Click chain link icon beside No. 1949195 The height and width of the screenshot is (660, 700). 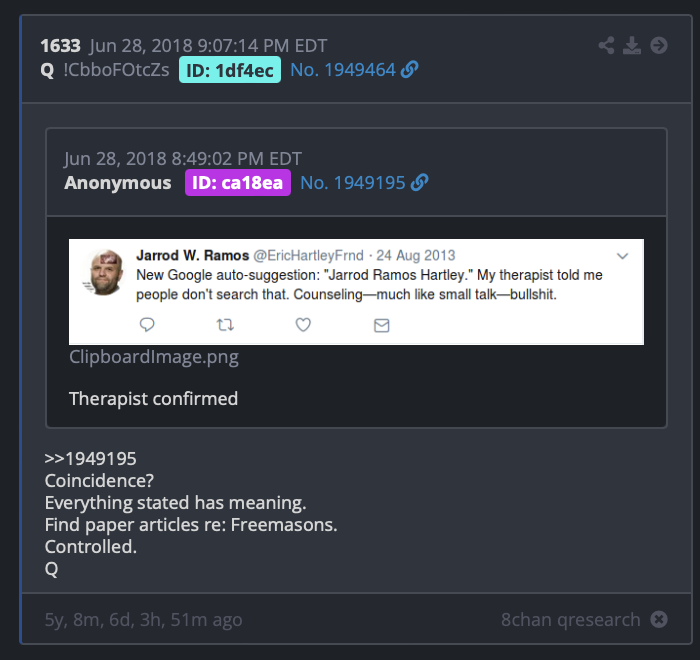419,183
